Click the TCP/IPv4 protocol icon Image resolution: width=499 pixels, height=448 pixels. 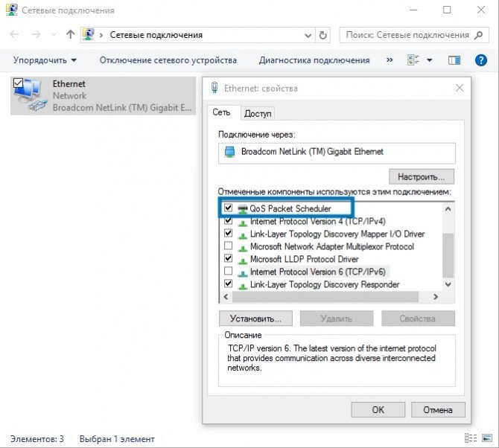(243, 223)
